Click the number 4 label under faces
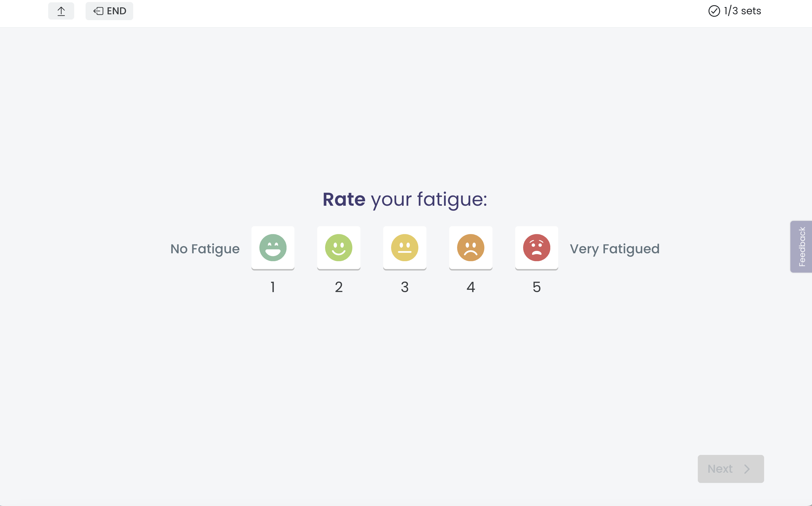The height and width of the screenshot is (506, 812). pos(471,287)
